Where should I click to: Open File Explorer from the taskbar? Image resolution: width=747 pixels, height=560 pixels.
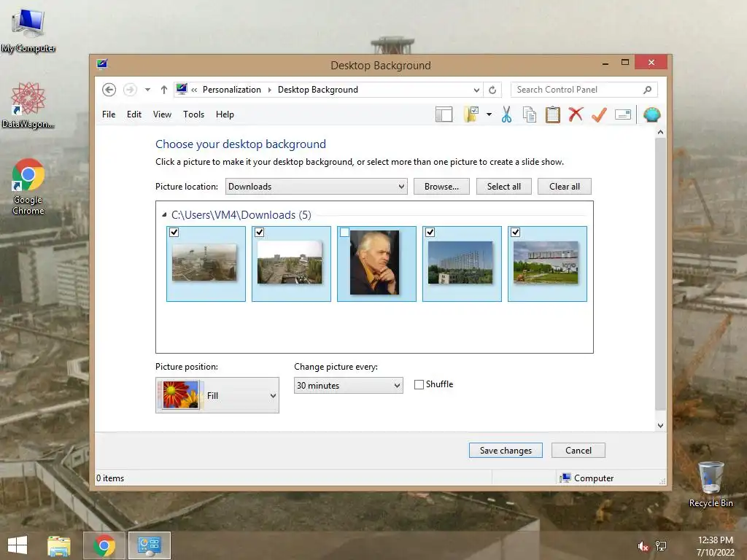coord(59,545)
